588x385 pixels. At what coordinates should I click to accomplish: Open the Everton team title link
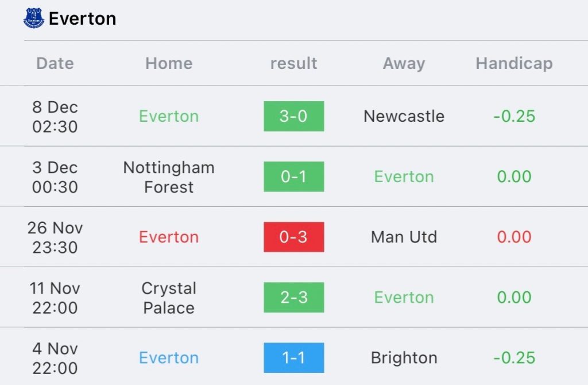point(83,19)
